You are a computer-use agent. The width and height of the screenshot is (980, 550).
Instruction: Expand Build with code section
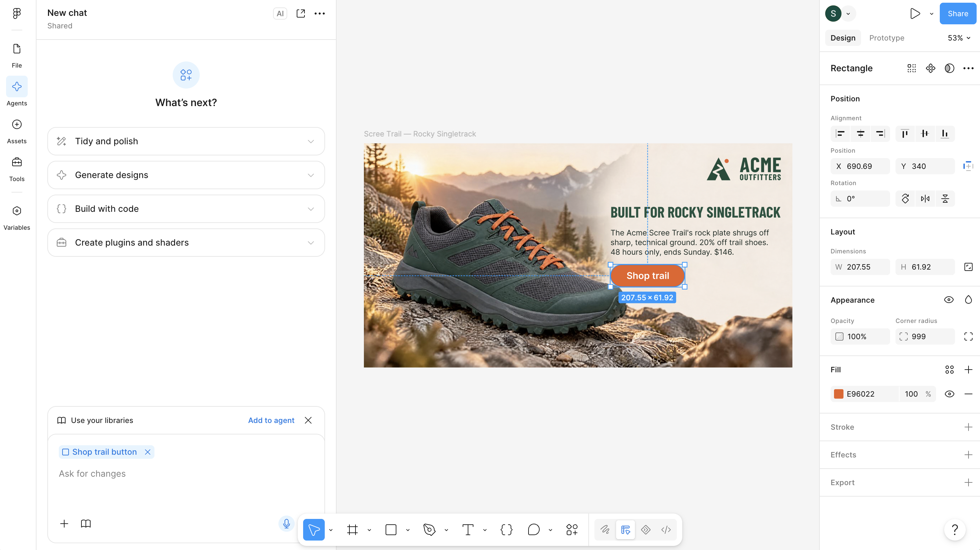point(186,209)
